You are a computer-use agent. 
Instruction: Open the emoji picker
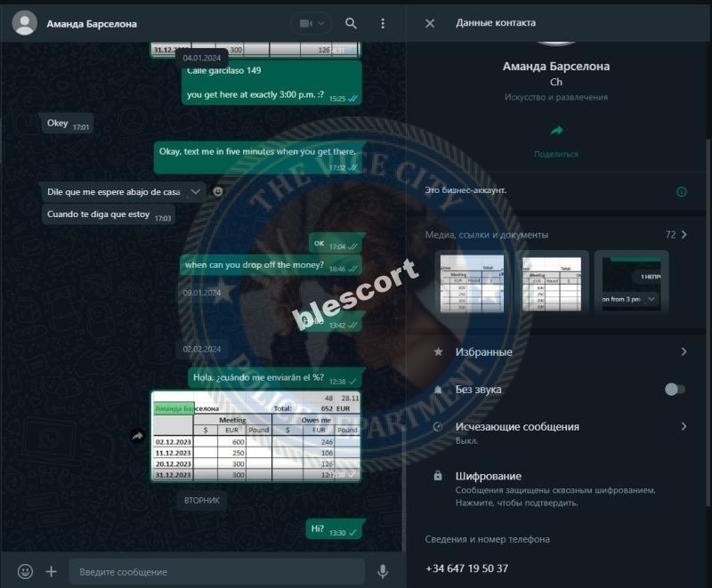point(25,572)
